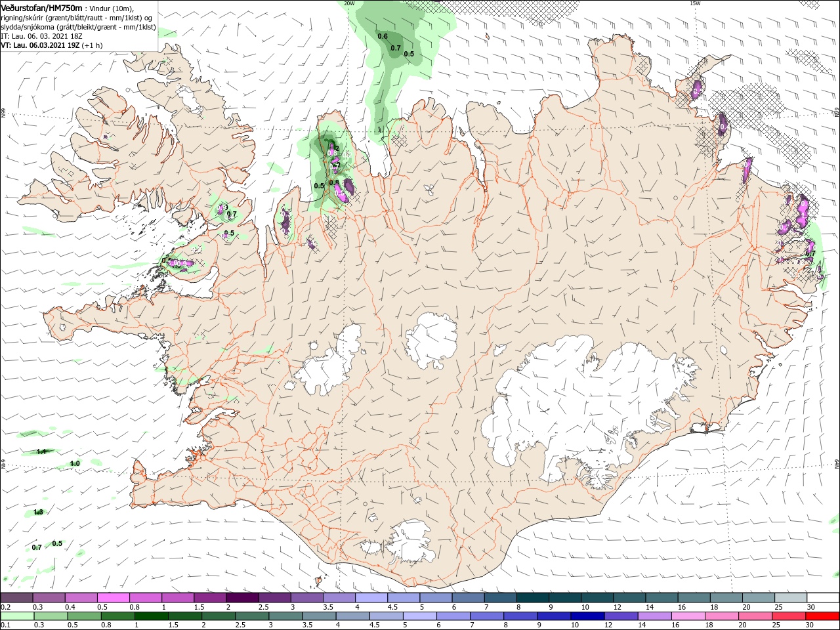Viewport: 840px width, 630px height.
Task: Click the Veðurstofan/HM750m map title
Action: 41,7
